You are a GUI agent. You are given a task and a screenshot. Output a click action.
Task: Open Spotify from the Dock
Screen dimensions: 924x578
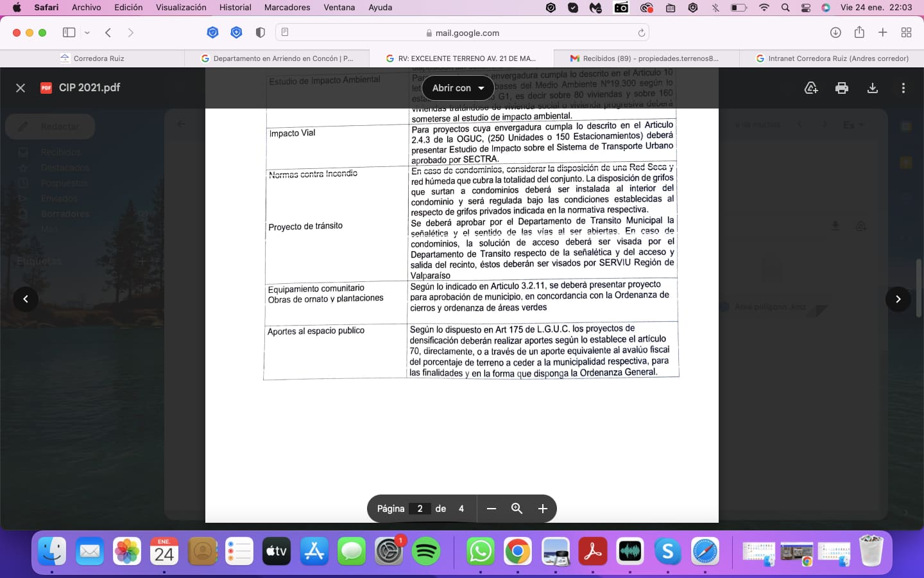pos(426,551)
